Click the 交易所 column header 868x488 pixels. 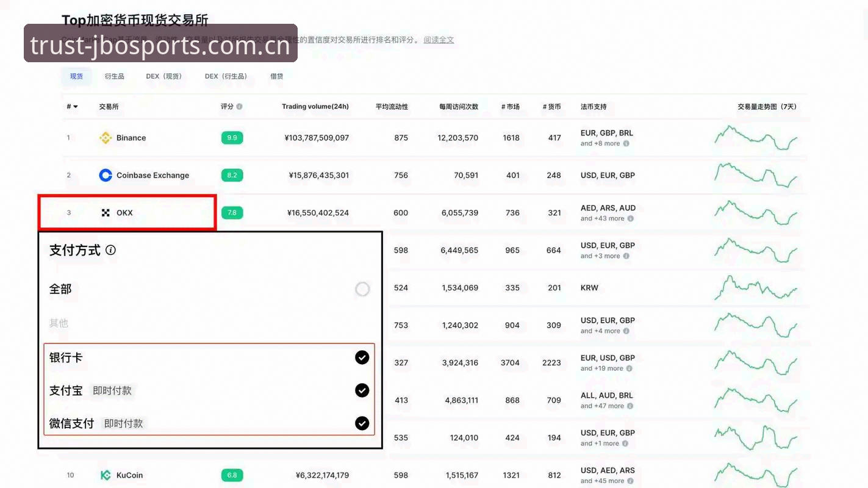[109, 107]
